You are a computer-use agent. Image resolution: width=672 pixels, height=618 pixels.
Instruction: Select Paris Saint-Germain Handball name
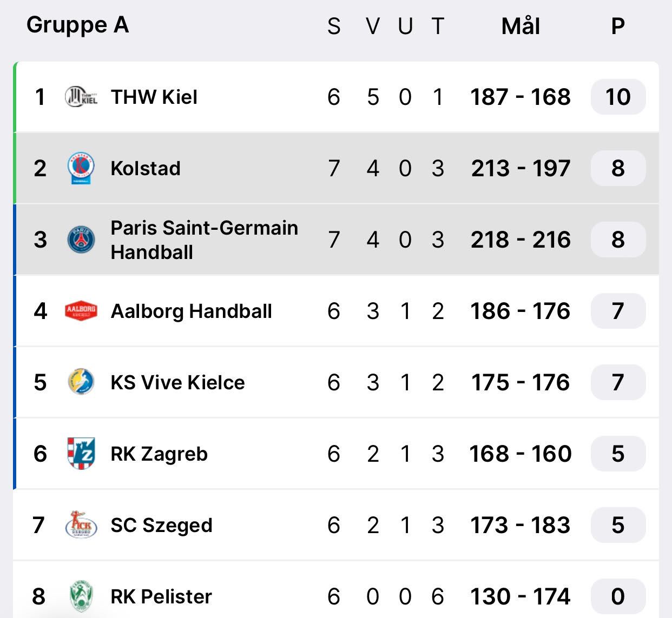coord(204,240)
